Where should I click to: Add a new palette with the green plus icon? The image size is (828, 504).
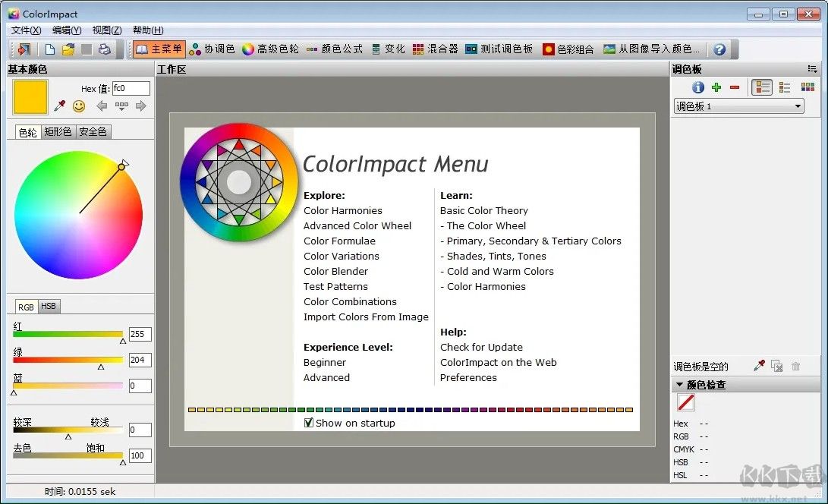click(x=718, y=87)
